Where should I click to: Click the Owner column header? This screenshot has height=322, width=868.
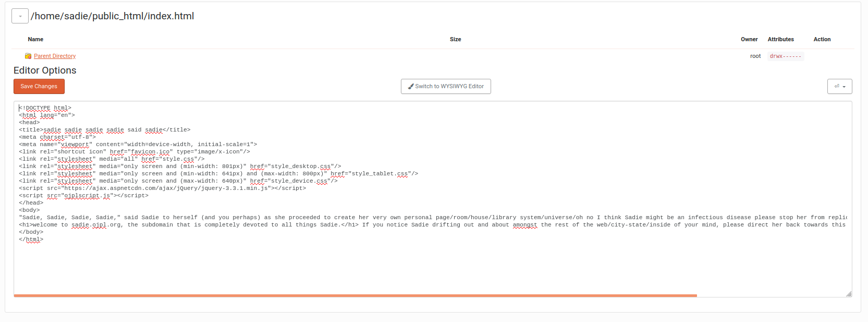click(749, 39)
